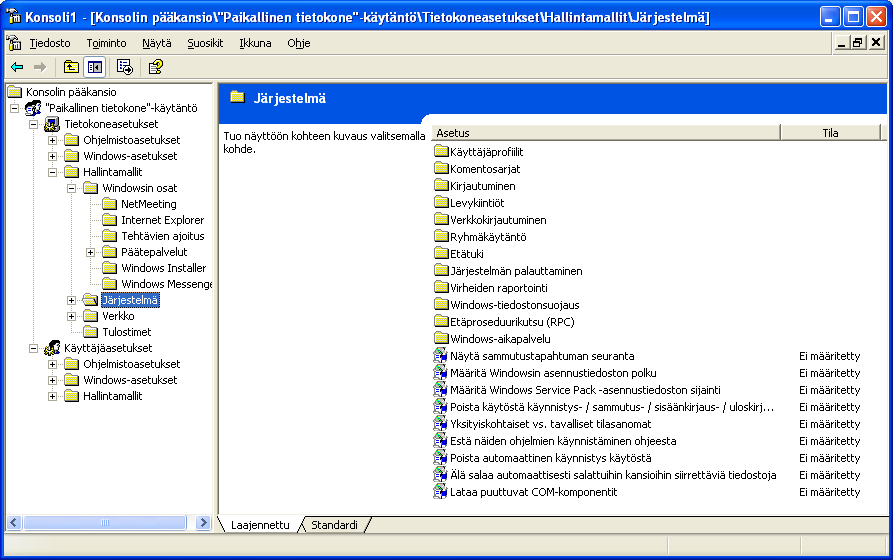Expand the Järjestelmä tree node
Screen dimensions: 893x560
pos(71,300)
